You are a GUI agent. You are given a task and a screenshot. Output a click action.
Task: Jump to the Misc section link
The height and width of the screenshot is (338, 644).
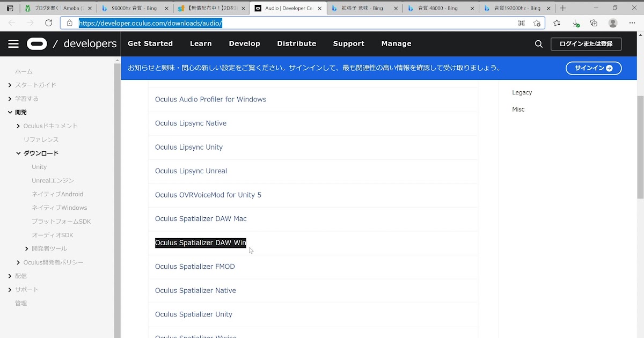point(518,109)
